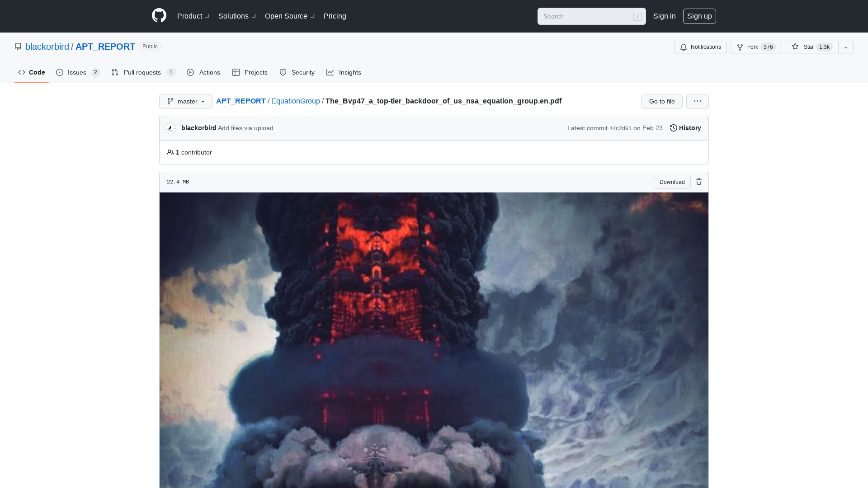The image size is (868, 488).
Task: Switch to the Issues tab
Action: pyautogui.click(x=78, y=72)
